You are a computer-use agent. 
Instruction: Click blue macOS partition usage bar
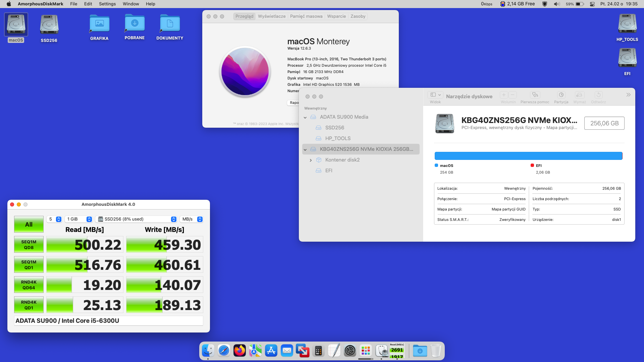click(528, 156)
